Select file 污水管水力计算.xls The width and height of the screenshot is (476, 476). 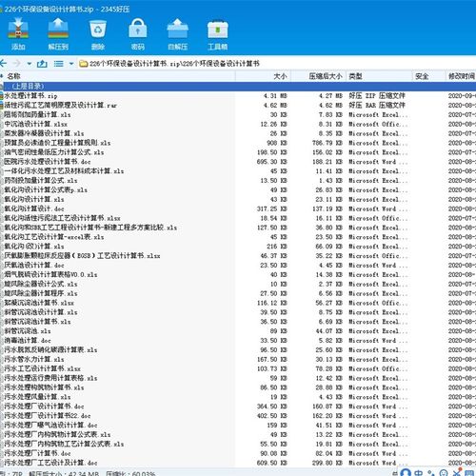[x=34, y=359]
